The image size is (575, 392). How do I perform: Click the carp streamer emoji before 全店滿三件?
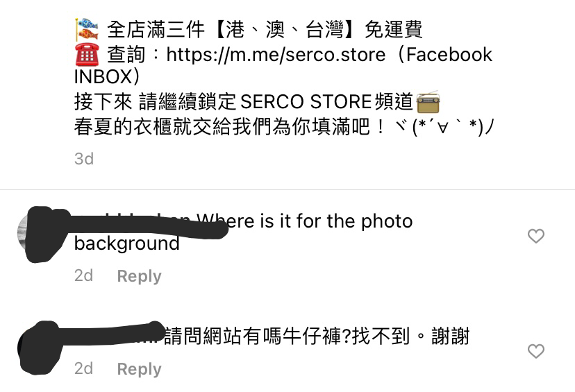pyautogui.click(x=87, y=29)
